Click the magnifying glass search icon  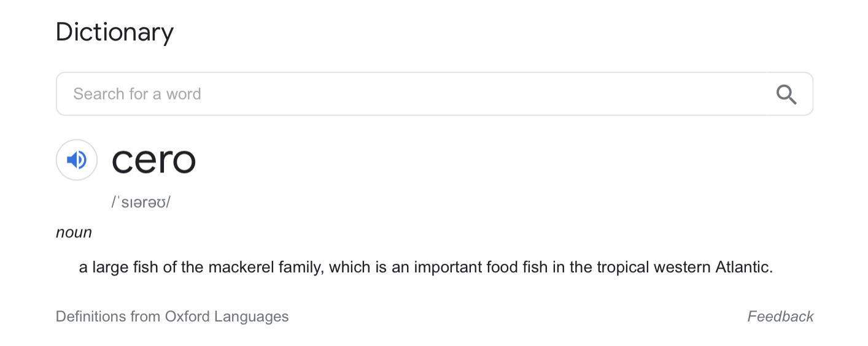coord(786,94)
